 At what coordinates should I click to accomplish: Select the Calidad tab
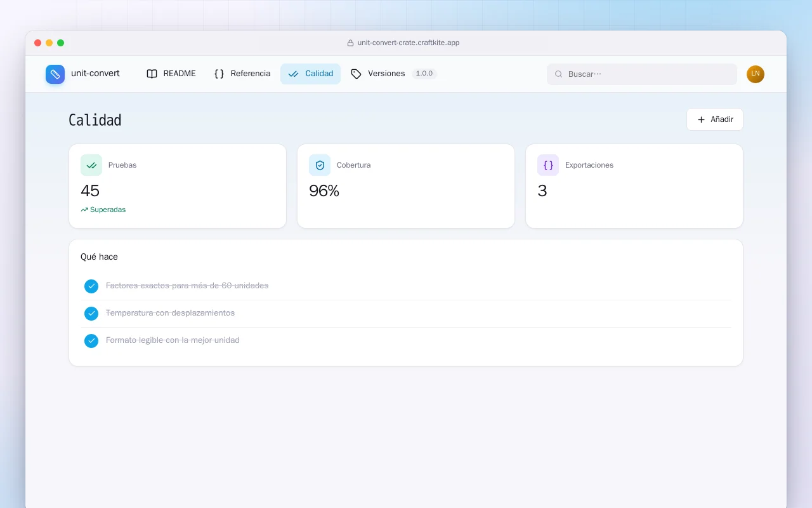pos(310,74)
